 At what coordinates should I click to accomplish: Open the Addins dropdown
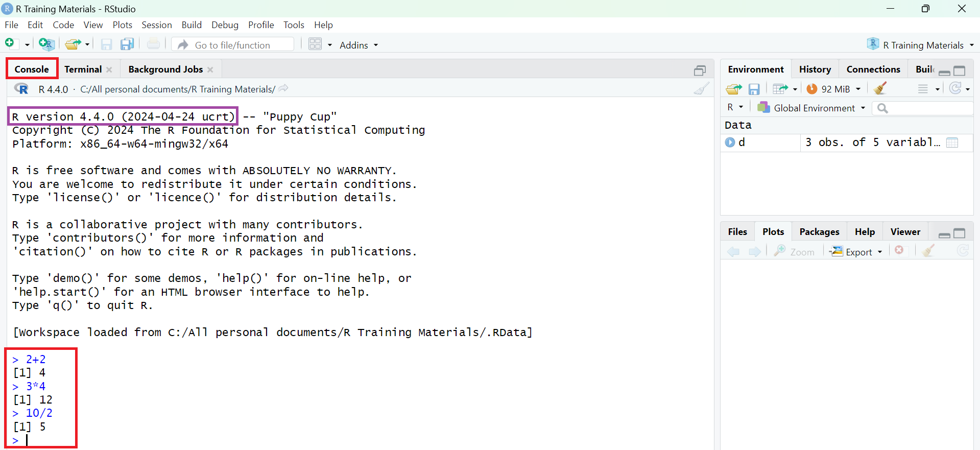click(x=358, y=45)
